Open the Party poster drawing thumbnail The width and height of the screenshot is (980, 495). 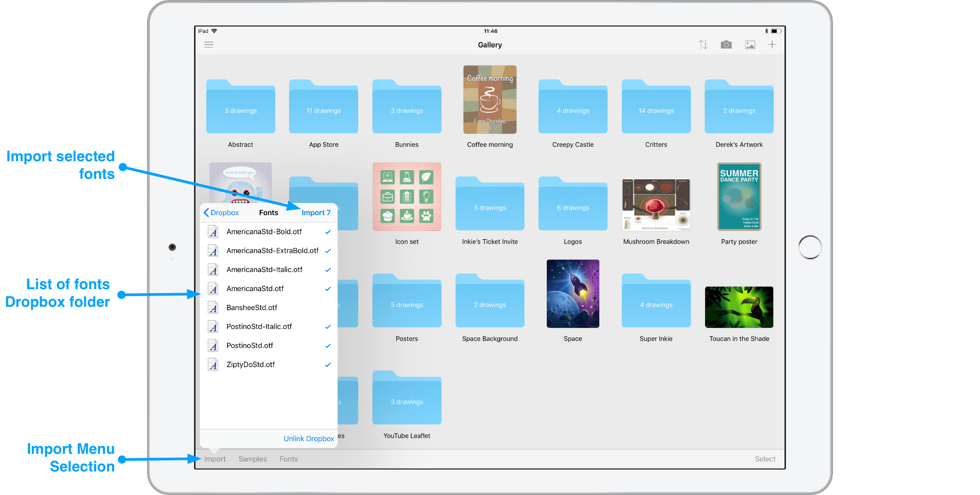point(739,197)
